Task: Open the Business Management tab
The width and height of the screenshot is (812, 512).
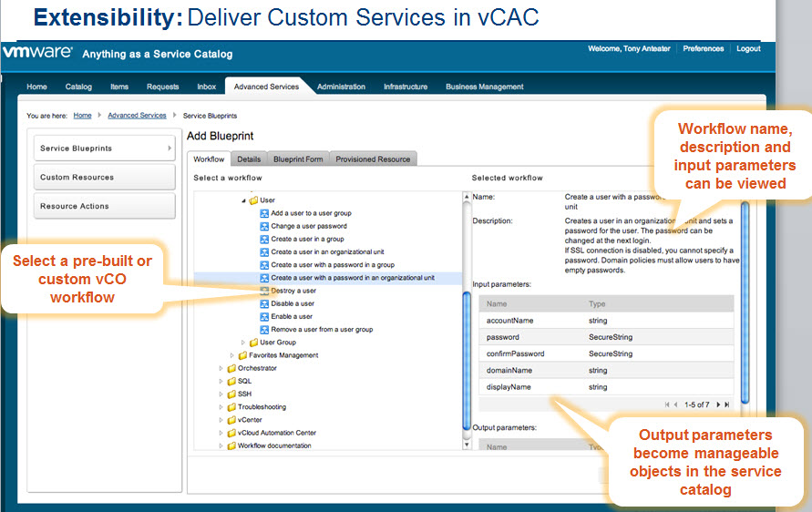Action: point(485,87)
